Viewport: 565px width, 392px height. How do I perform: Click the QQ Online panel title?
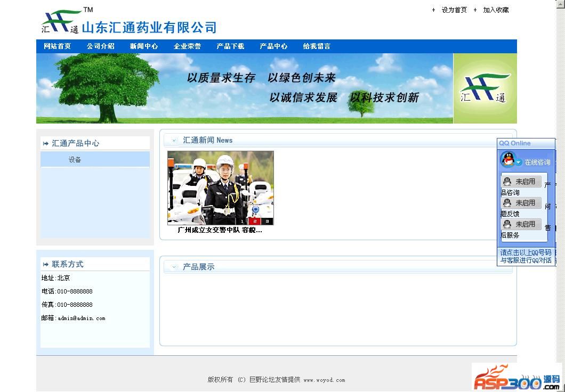[514, 143]
